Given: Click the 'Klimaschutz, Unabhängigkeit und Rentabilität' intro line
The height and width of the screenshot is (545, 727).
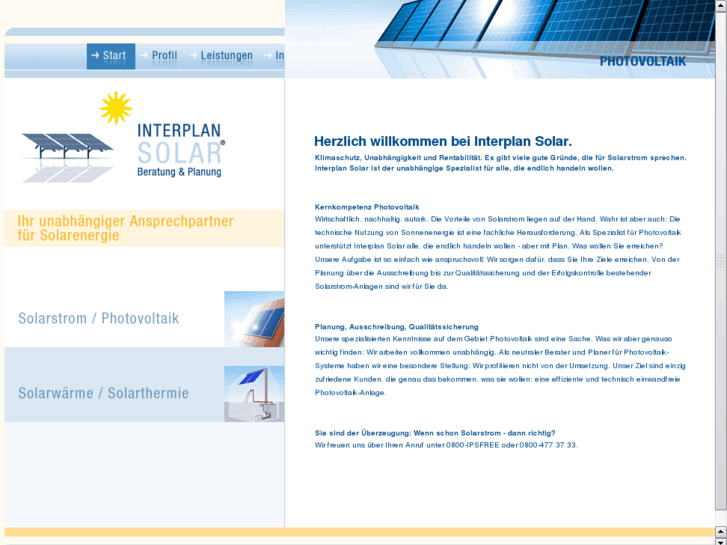Looking at the screenshot, I should click(x=500, y=158).
